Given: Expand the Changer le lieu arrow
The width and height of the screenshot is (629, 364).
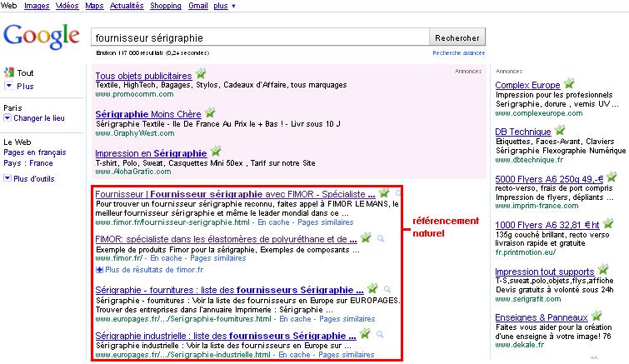Looking at the screenshot, I should [7, 117].
